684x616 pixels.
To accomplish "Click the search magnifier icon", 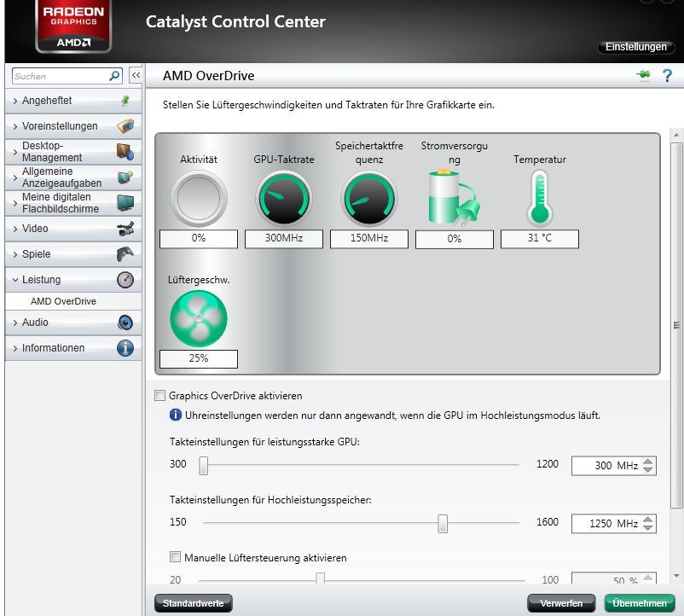I will click(114, 76).
